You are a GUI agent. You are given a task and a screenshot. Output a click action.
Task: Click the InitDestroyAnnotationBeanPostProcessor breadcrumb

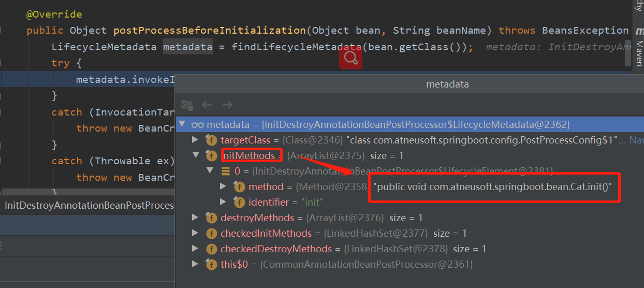point(89,205)
